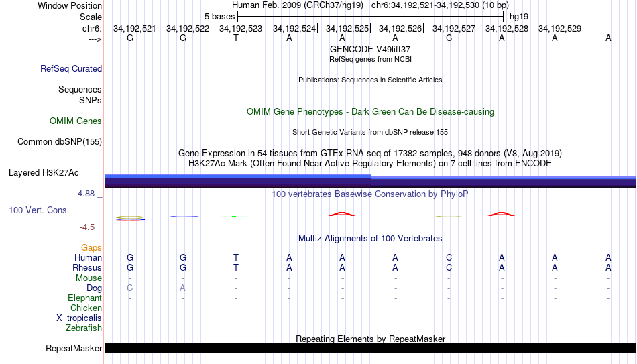This screenshot has height=364, width=637.
Task: Click the chr6: base position row label
Action: [92, 28]
